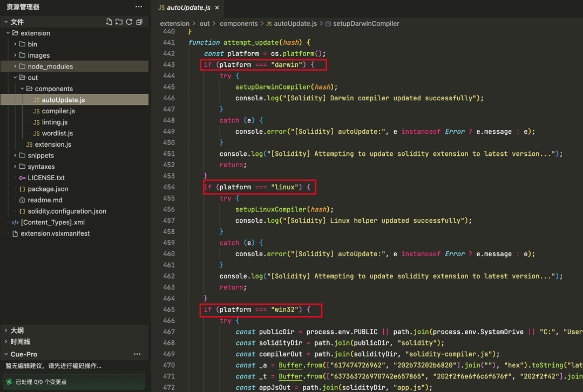The width and height of the screenshot is (583, 392).
Task: Click the 已处理 0/0 个变更点 status bar
Action: click(x=73, y=382)
